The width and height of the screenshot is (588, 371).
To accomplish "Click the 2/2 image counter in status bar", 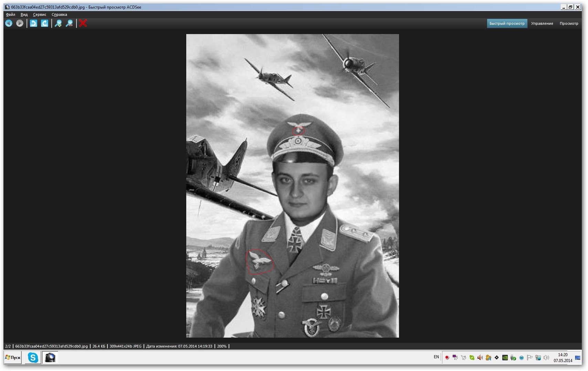I will pos(8,346).
